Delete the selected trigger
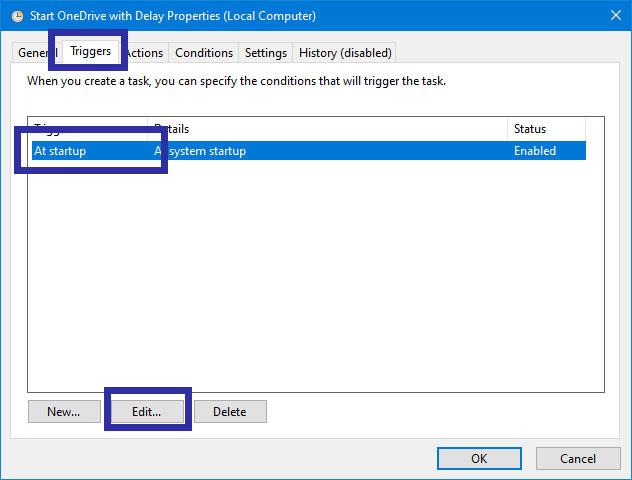The width and height of the screenshot is (632, 480). pyautogui.click(x=230, y=411)
